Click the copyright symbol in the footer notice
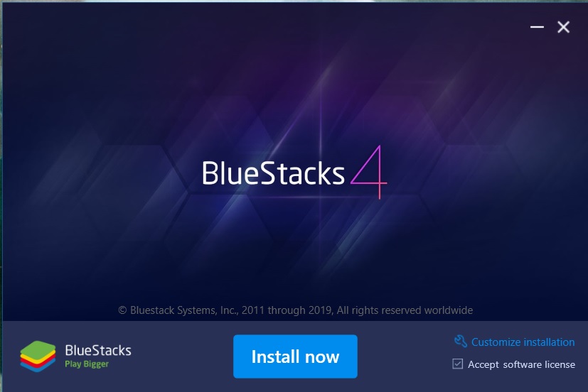The image size is (588, 392). (x=122, y=310)
